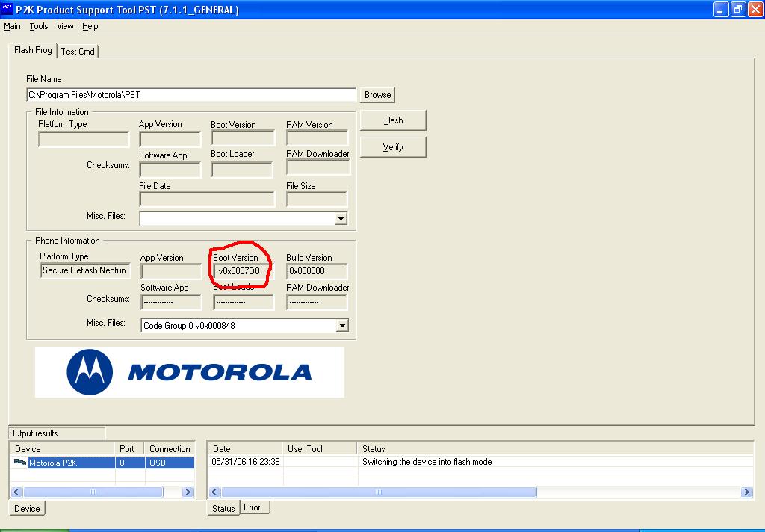Click the Port column header
765x532 pixels.
(130, 449)
